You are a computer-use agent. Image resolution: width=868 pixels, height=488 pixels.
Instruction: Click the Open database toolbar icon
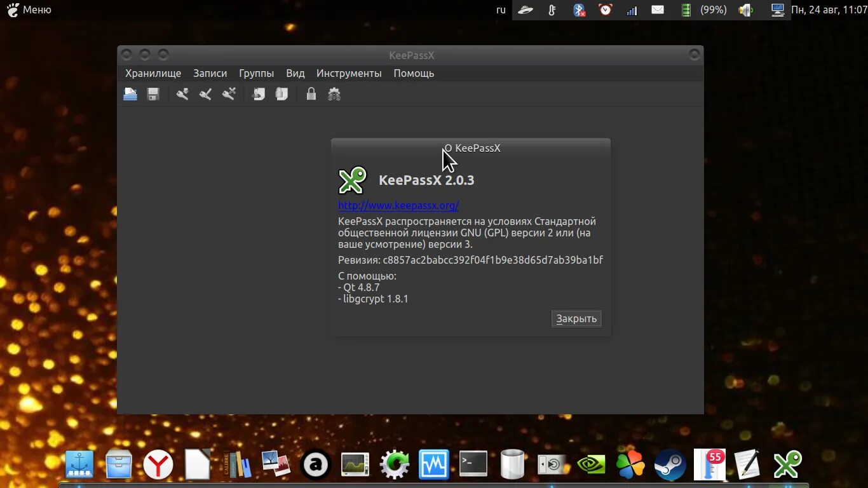pyautogui.click(x=130, y=94)
